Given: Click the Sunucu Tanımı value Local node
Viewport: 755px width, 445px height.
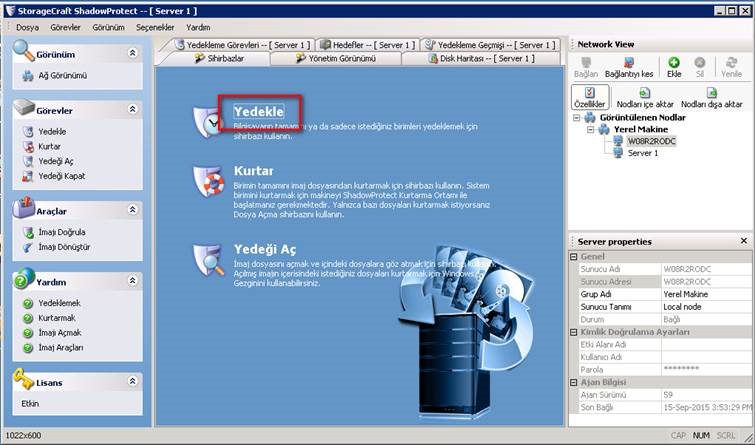Looking at the screenshot, I should pos(706,307).
